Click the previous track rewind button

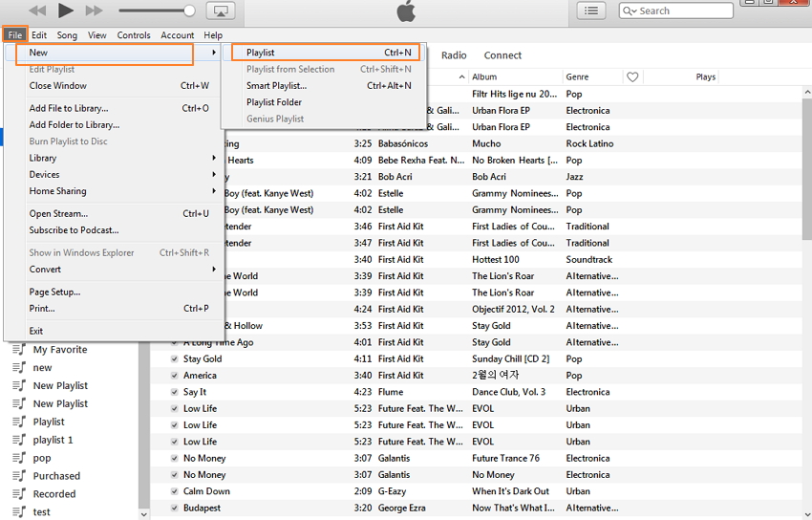(37, 11)
